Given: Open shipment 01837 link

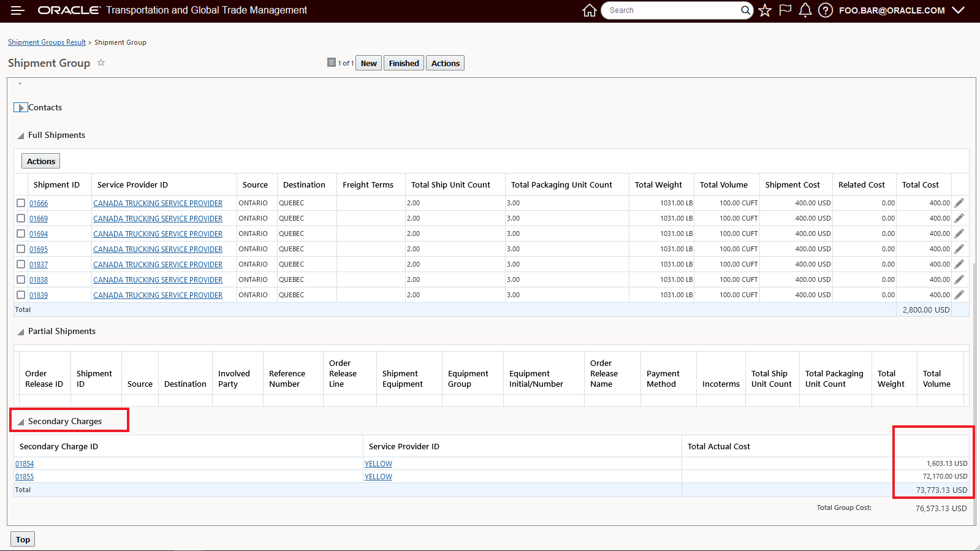Looking at the screenshot, I should tap(39, 265).
